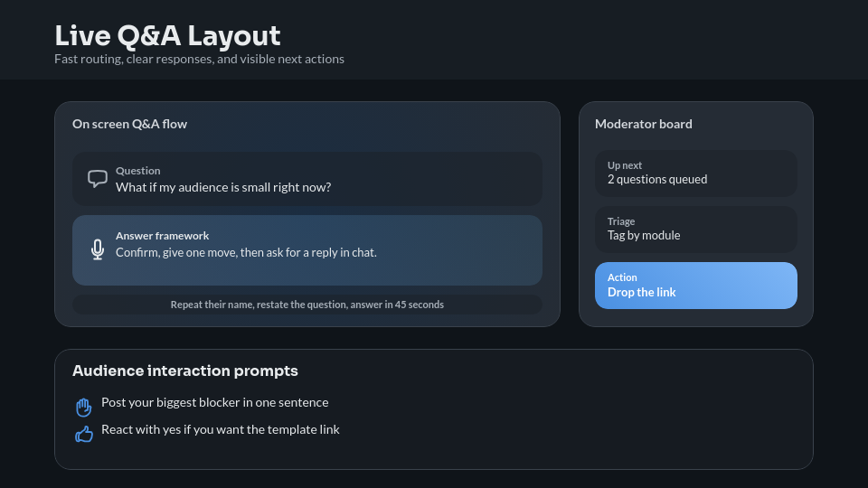This screenshot has height=488, width=868.
Task: Select the Audience interaction prompts heading
Action: [x=184, y=371]
